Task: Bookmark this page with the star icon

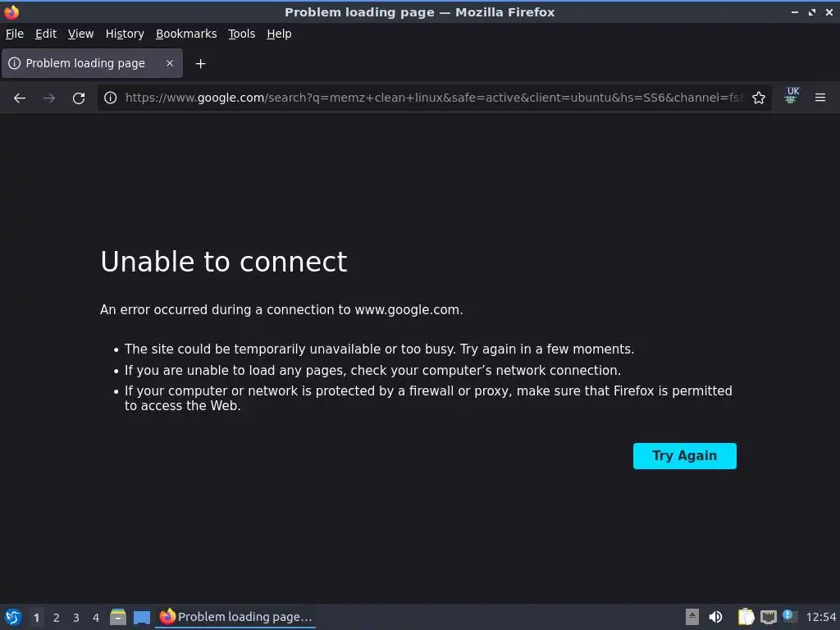Action: click(x=759, y=98)
